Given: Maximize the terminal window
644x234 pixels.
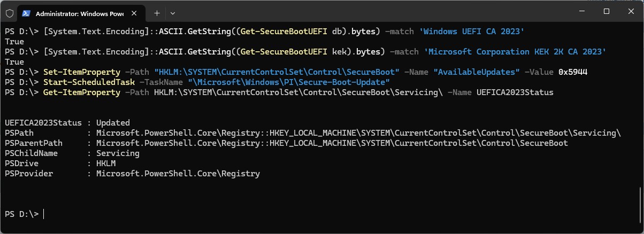Looking at the screenshot, I should [607, 11].
